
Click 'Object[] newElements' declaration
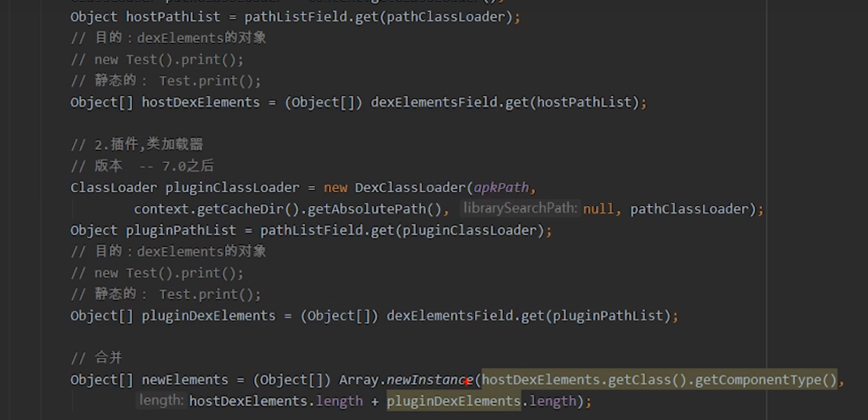click(149, 380)
